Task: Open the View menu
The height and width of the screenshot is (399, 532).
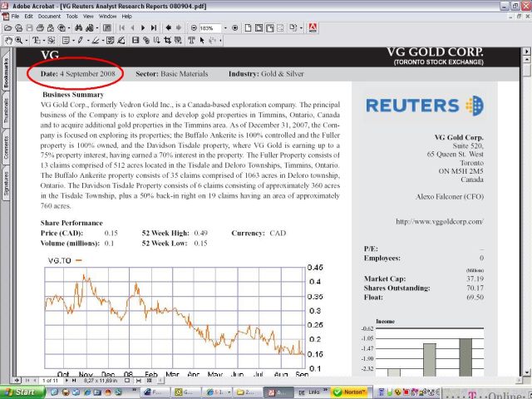Action: [88, 17]
